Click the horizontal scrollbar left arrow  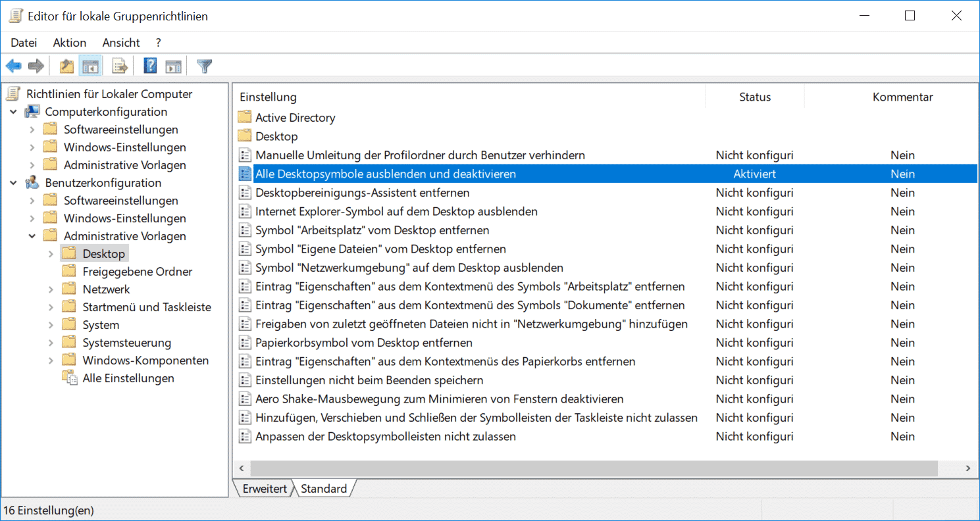(242, 468)
